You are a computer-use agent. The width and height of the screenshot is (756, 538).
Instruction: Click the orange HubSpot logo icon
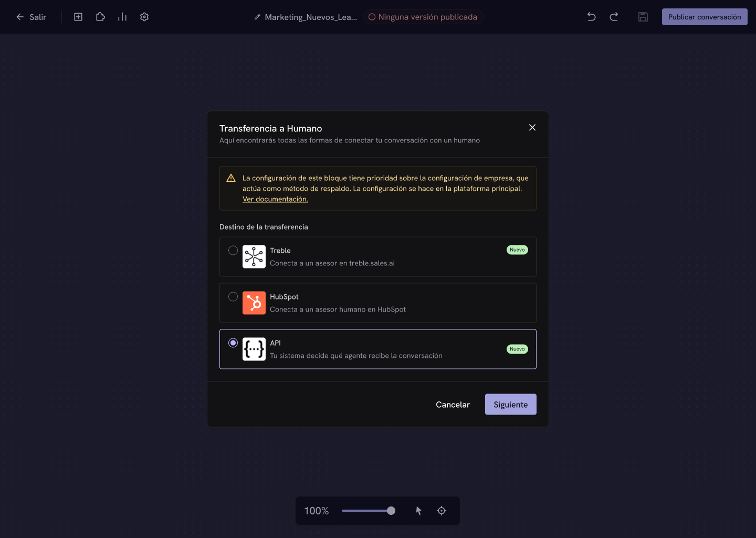point(254,303)
